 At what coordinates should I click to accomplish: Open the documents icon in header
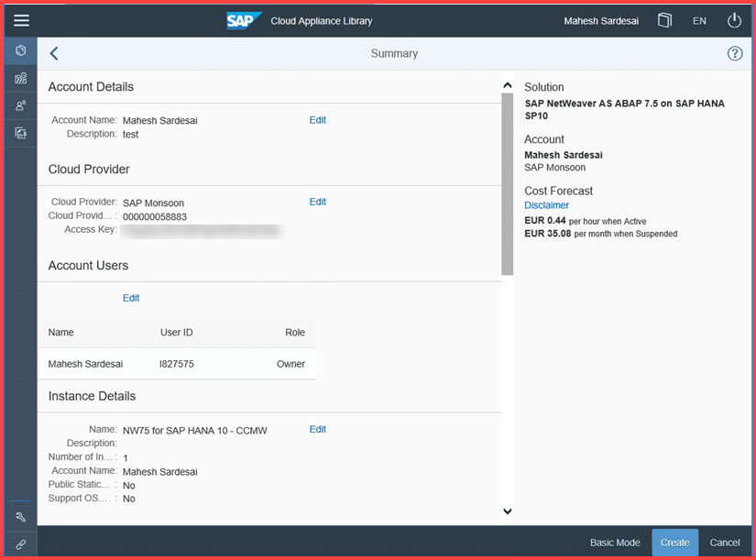point(664,21)
